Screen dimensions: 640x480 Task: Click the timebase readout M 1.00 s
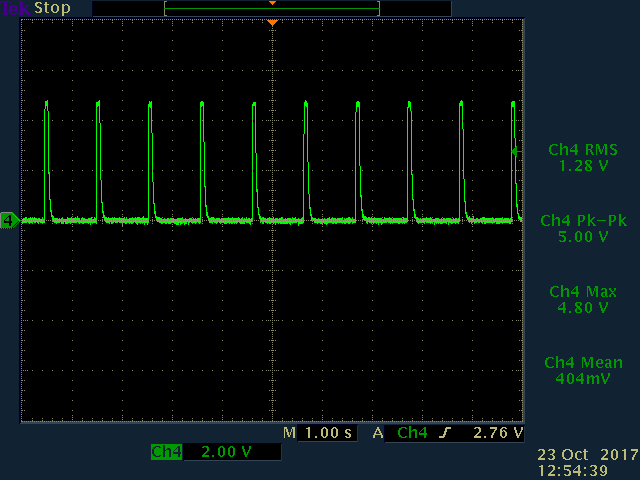320,433
